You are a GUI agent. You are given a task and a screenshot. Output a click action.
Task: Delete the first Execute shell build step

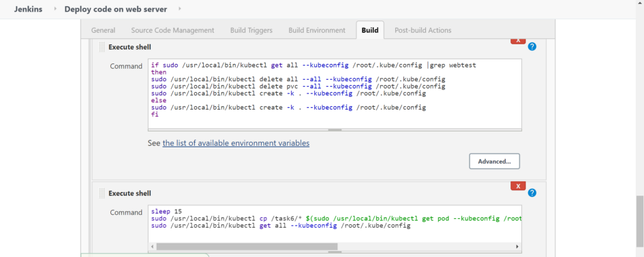518,41
